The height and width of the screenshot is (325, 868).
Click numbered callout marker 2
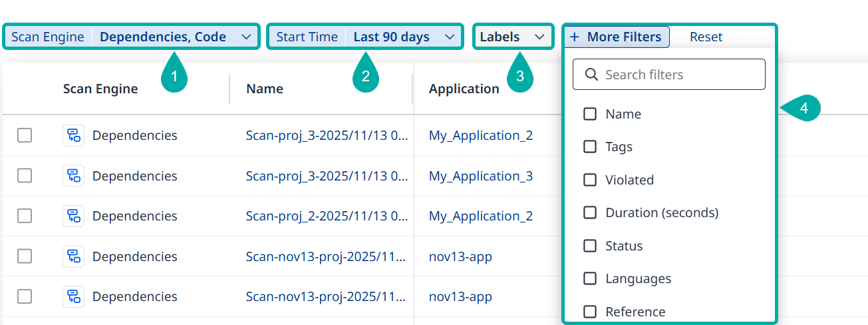[x=365, y=77]
